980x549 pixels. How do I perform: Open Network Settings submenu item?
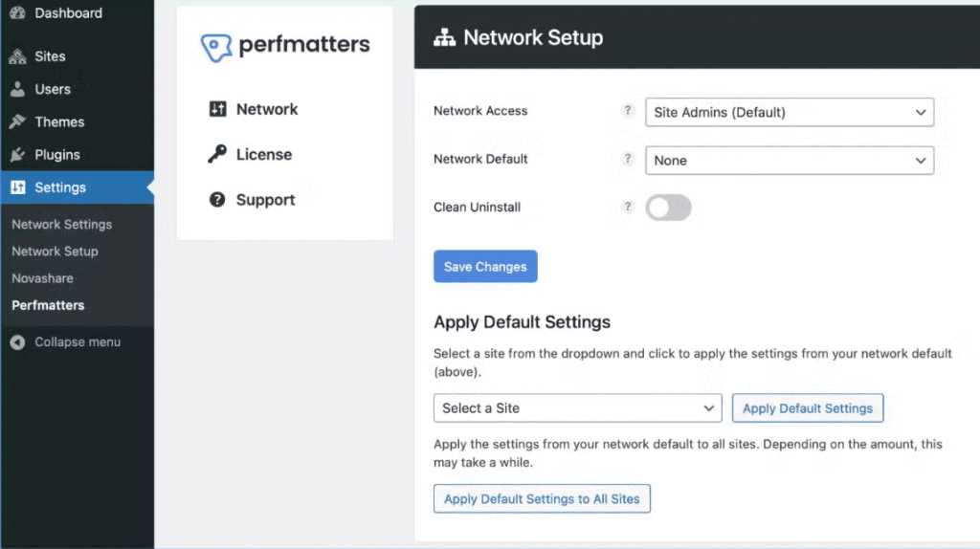pyautogui.click(x=61, y=225)
